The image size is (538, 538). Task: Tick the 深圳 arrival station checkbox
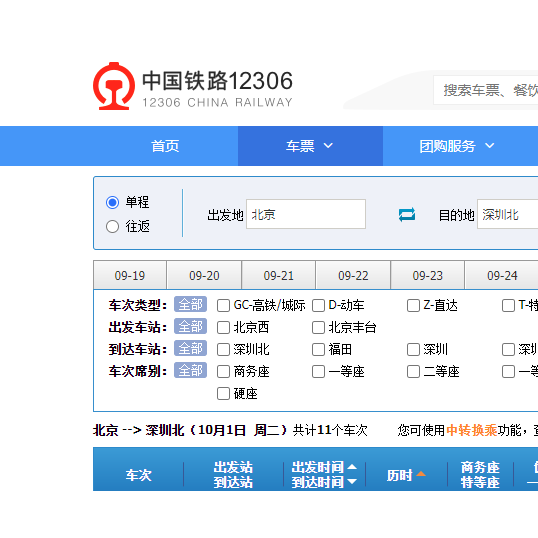[413, 350]
